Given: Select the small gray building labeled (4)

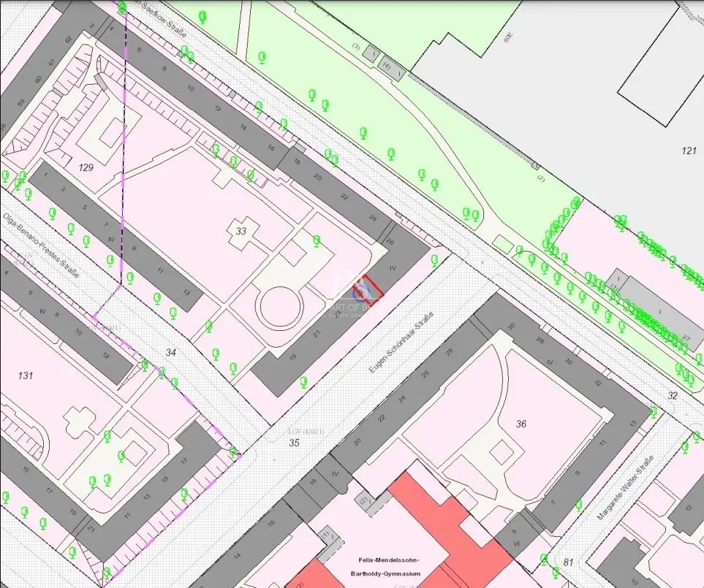Looking at the screenshot, I should 391,71.
